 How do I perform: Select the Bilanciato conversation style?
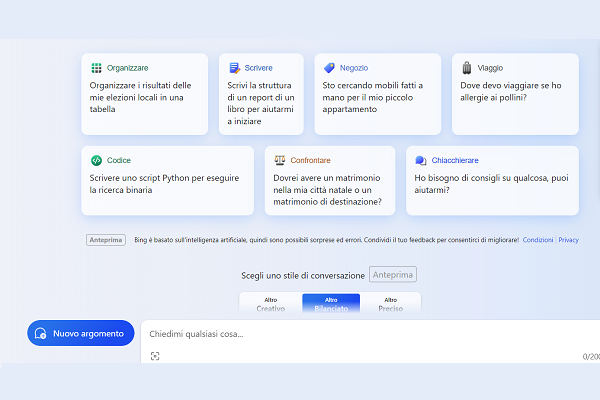coord(331,303)
